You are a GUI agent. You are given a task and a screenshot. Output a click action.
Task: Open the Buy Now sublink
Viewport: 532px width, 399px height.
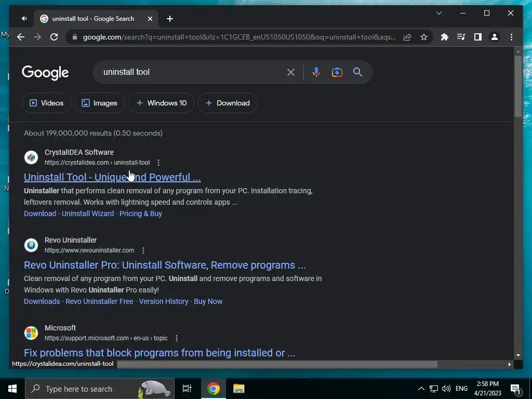click(208, 302)
